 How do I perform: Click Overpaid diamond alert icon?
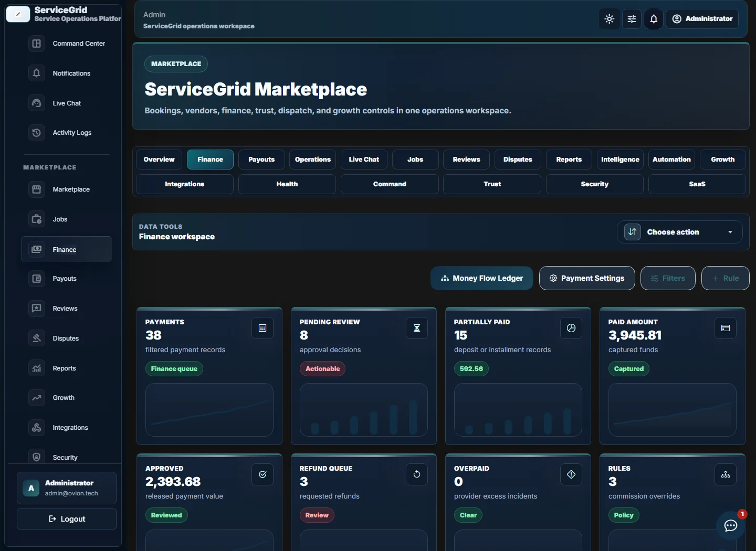pyautogui.click(x=571, y=474)
